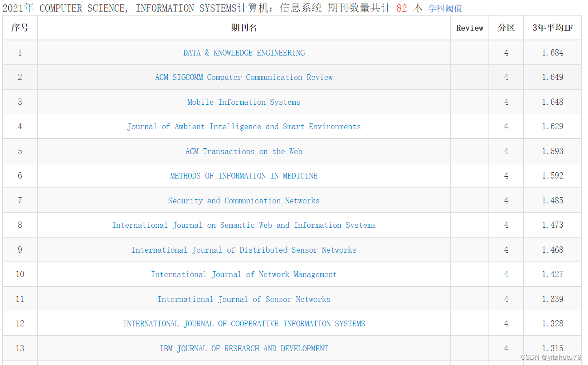Select the IF value 1.684
Image resolution: width=588 pixels, height=365 pixels.
pyautogui.click(x=552, y=53)
